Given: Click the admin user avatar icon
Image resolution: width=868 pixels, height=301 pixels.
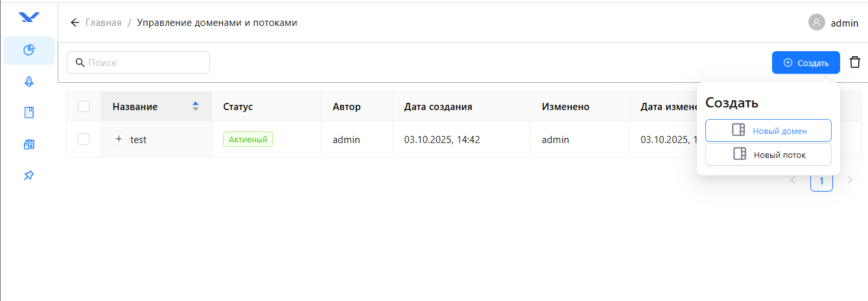Looking at the screenshot, I should (816, 23).
